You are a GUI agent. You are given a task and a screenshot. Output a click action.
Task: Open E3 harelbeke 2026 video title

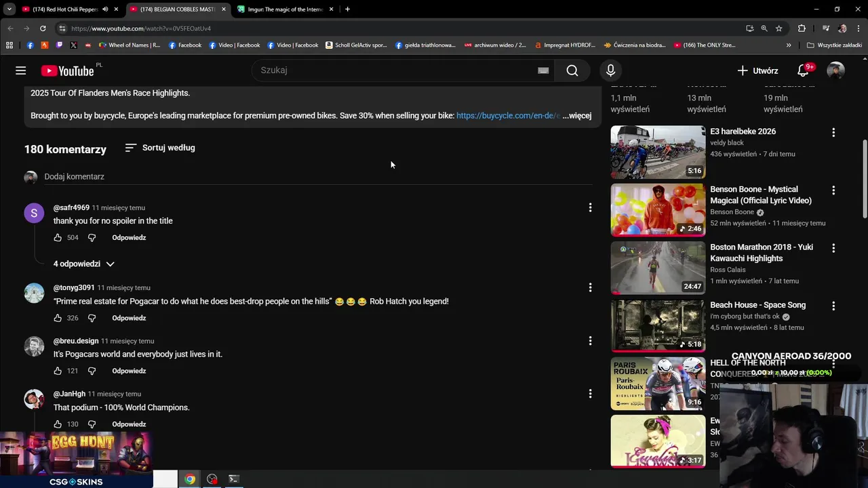(x=743, y=131)
